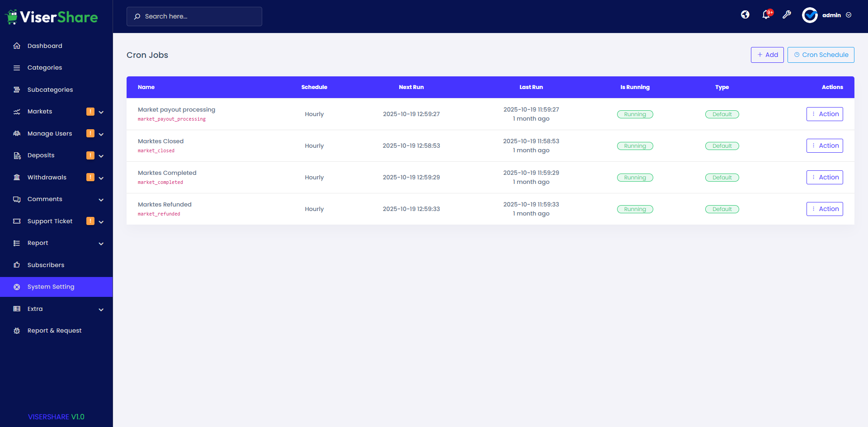The image size is (868, 427).
Task: Open Action for Marktes Refunded
Action: 825,209
